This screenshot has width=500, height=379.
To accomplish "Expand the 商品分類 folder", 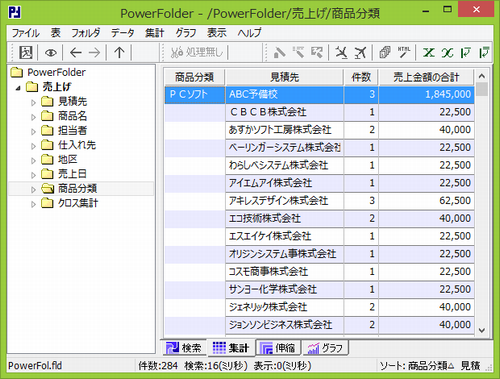I will click(x=33, y=190).
